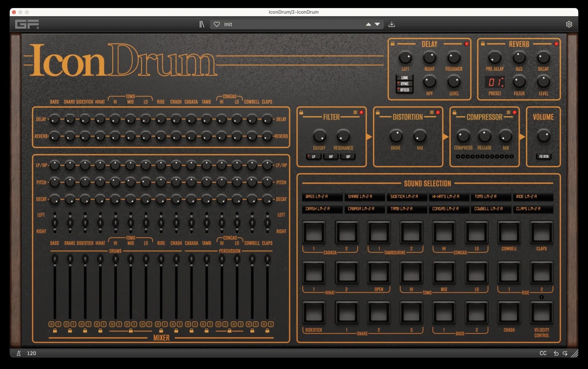Disable the SYNC toggle in the Delay section
This screenshot has height=369, width=588.
(404, 84)
